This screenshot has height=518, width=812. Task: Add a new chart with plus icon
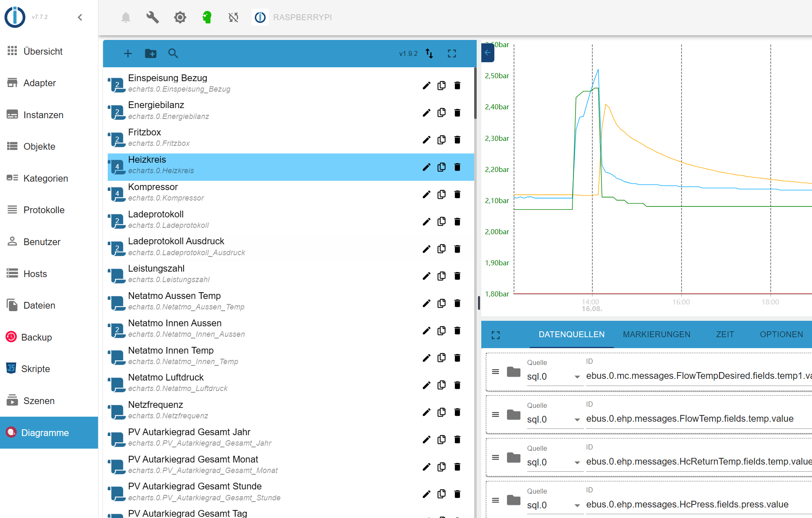(x=128, y=53)
